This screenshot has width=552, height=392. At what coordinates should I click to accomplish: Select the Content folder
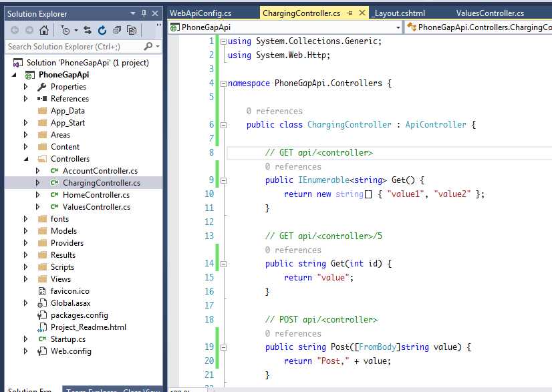(x=65, y=147)
